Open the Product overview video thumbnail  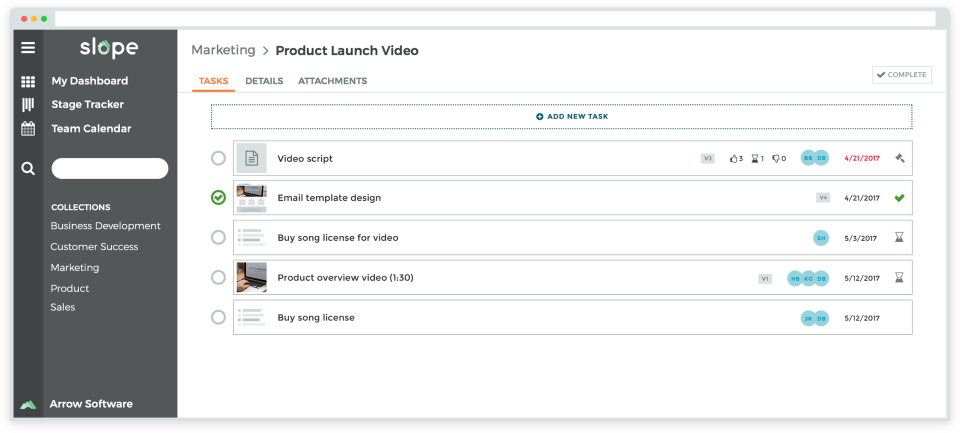tap(251, 277)
